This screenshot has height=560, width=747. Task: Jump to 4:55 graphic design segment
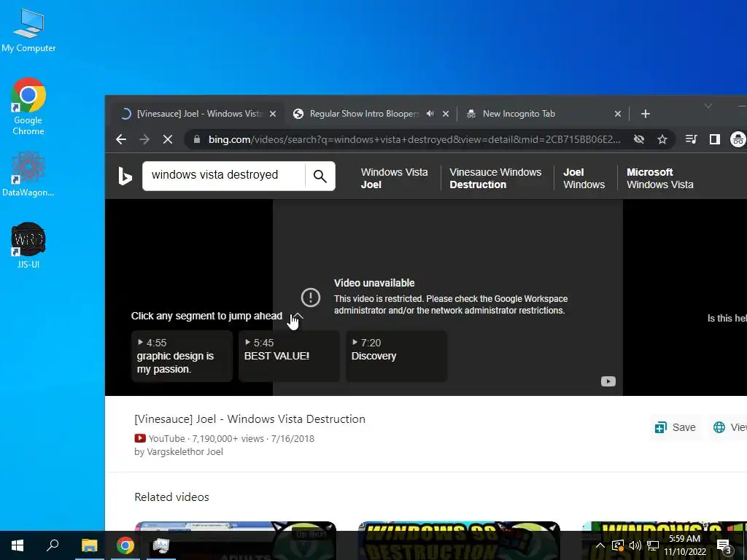coord(182,356)
